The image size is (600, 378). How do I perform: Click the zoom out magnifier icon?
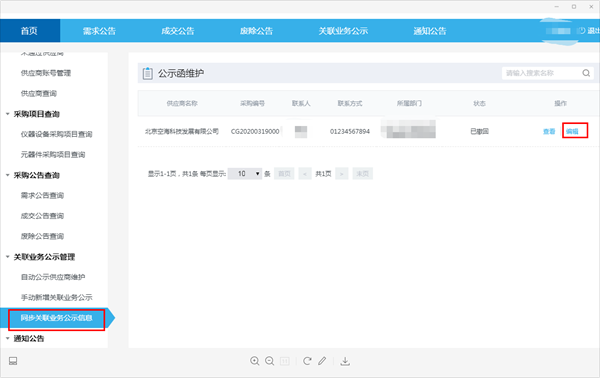(x=269, y=361)
